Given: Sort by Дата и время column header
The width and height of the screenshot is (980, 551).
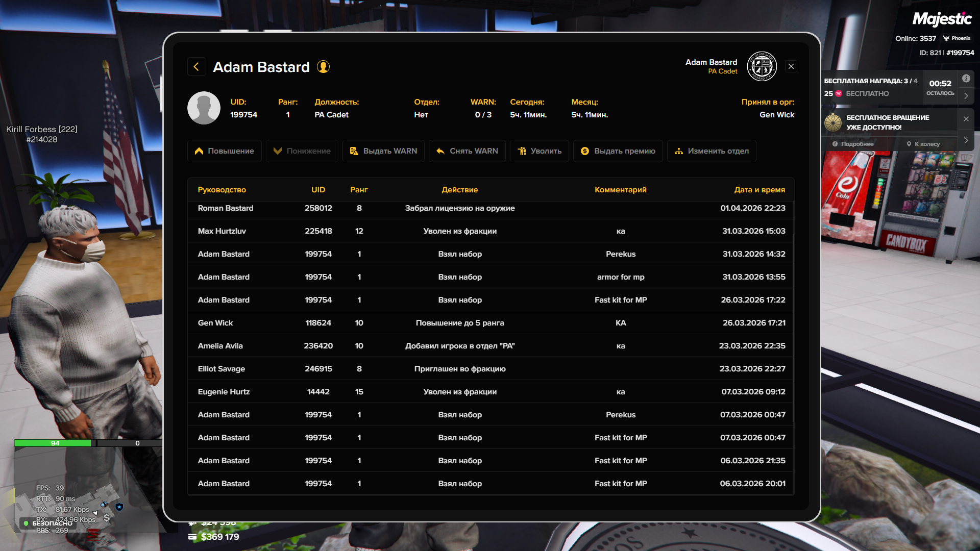Looking at the screenshot, I should [759, 190].
